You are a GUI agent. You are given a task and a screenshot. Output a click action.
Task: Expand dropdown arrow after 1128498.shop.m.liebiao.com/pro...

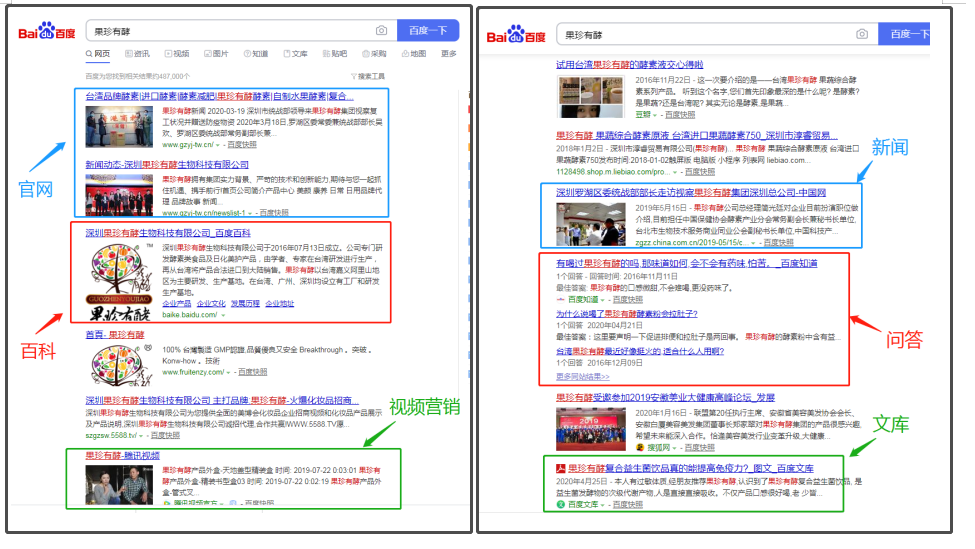[675, 172]
